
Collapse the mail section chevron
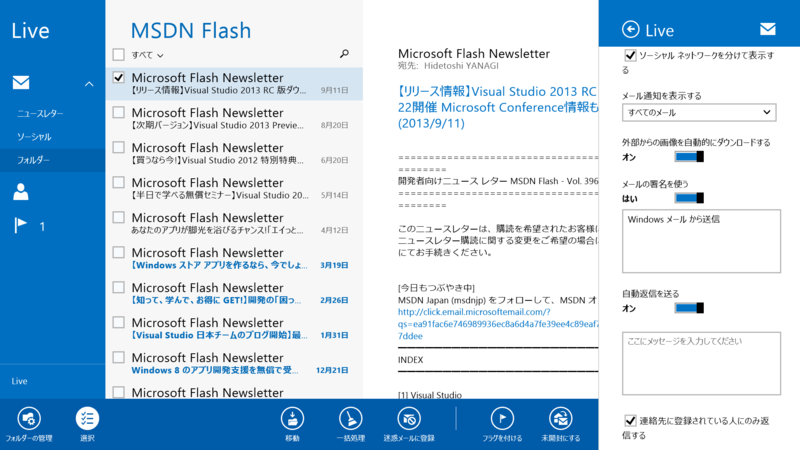89,84
